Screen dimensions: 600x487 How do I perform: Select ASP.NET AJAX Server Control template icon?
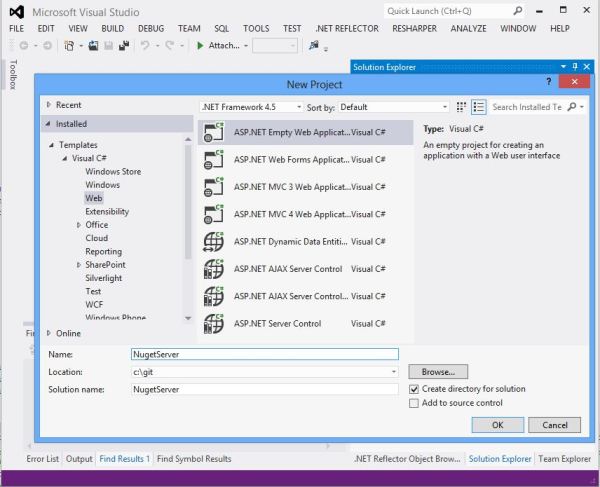click(214, 269)
